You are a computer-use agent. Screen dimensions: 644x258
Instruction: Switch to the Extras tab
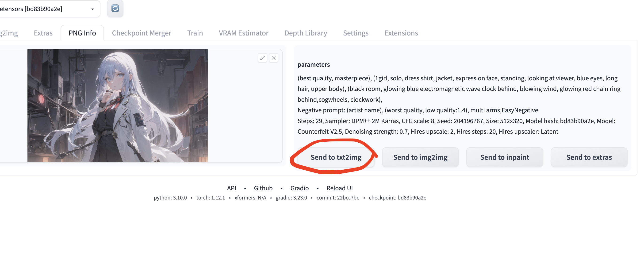tap(43, 33)
